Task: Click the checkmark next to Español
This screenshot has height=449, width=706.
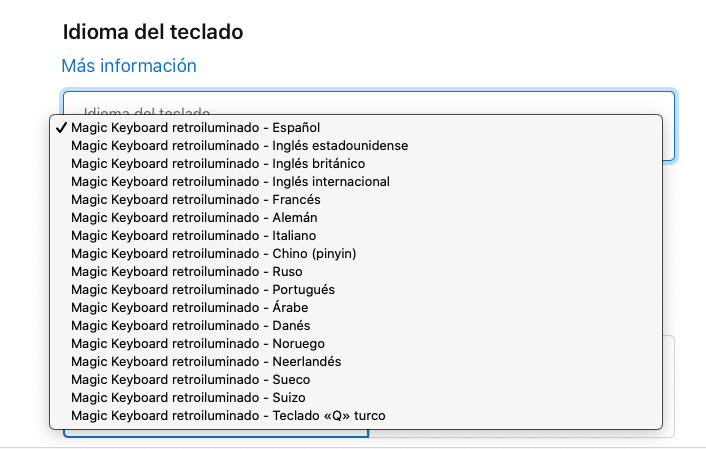Action: [x=61, y=128]
